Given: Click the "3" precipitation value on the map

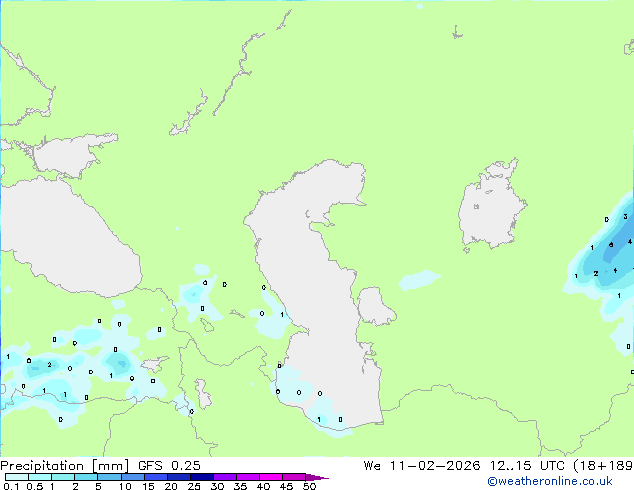Looking at the screenshot, I should pos(625,217).
